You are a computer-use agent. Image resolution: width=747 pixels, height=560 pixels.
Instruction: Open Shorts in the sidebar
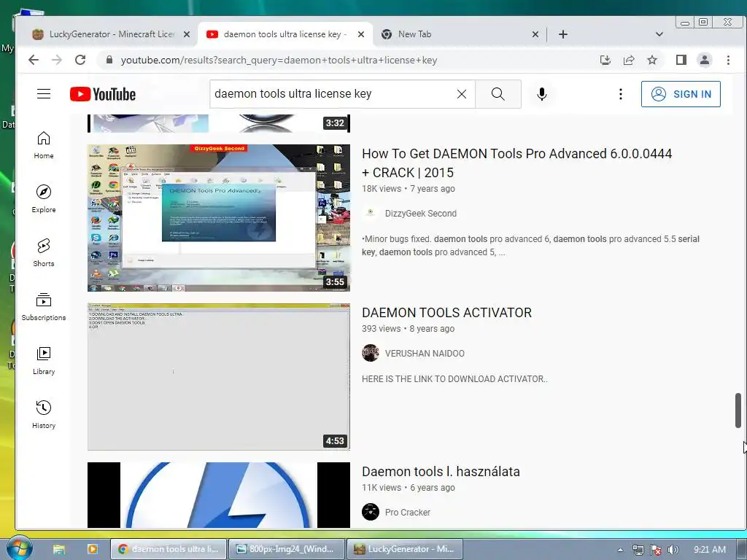tap(44, 253)
